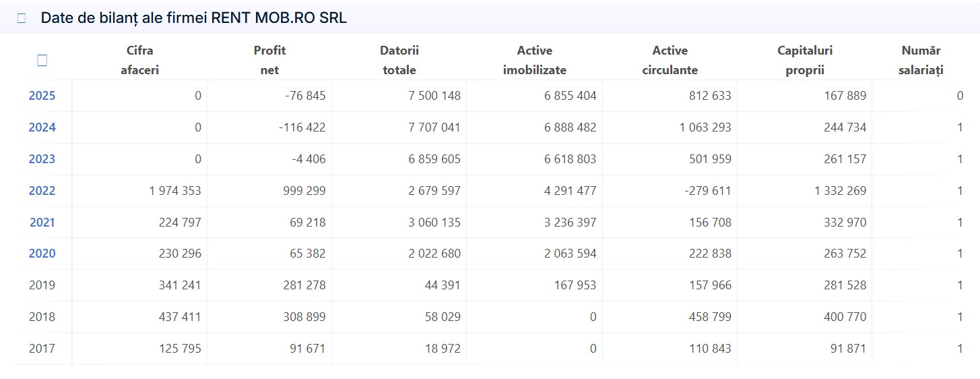Image resolution: width=980 pixels, height=379 pixels.
Task: Click the 'Cifra afaceri' column header
Action: [139, 60]
